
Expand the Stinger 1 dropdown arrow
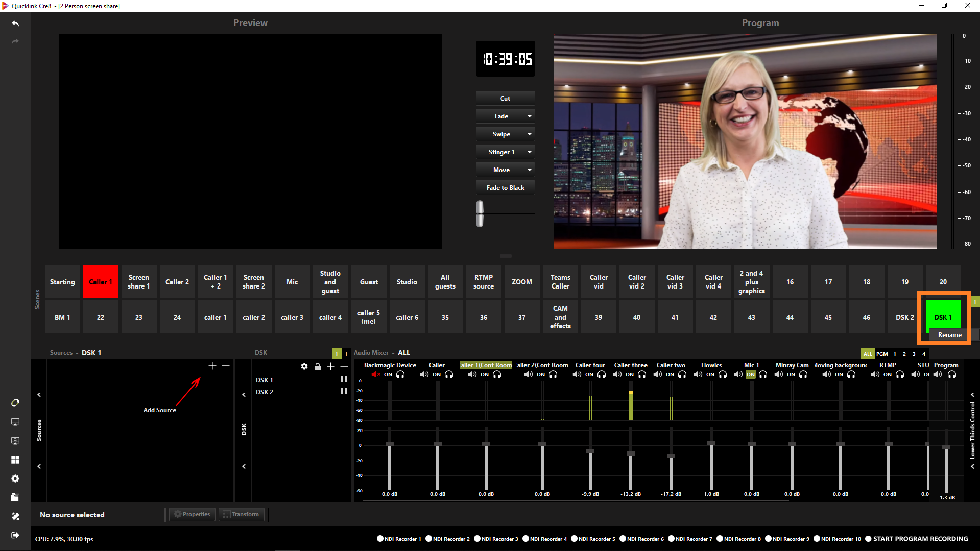point(530,152)
